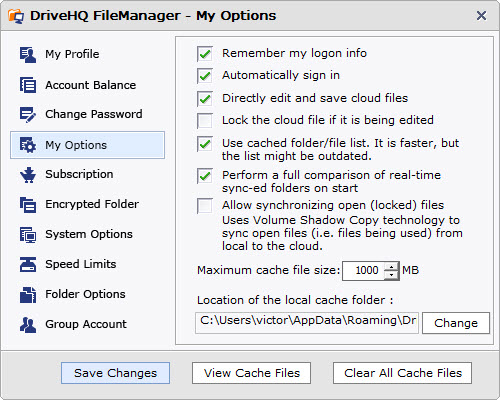500x400 pixels.
Task: Disable Automatically sign in checkbox
Action: (205, 76)
